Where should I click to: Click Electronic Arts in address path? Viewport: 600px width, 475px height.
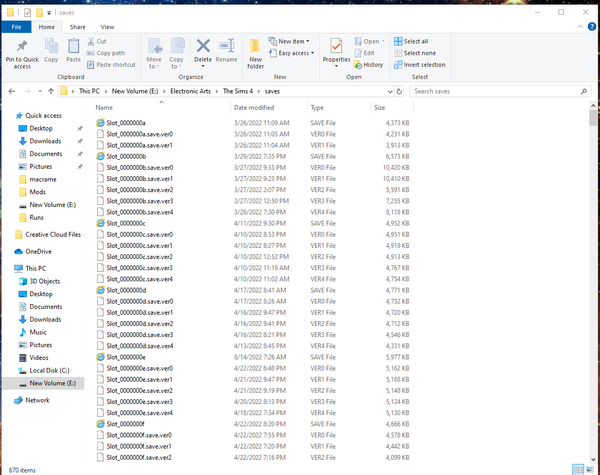(x=191, y=91)
